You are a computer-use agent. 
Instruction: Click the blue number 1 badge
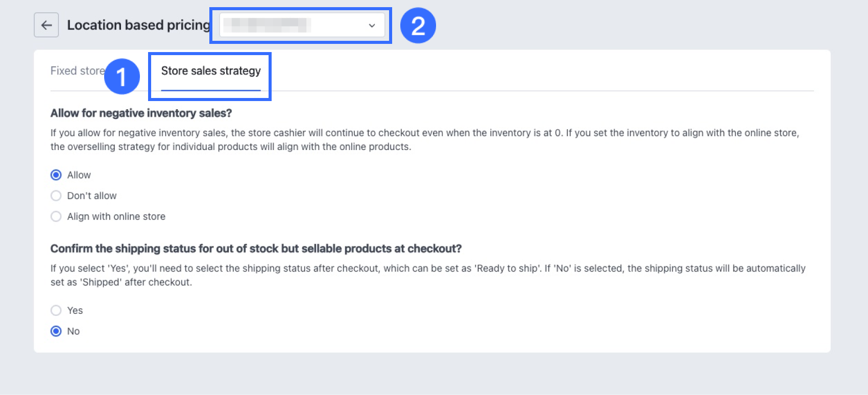(122, 77)
